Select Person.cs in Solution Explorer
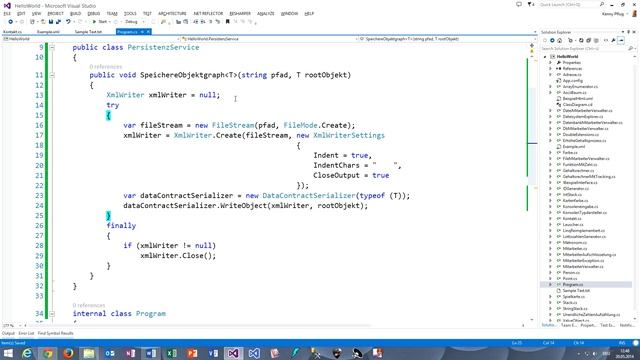Screen dimensions: 640x360 (x=571, y=273)
